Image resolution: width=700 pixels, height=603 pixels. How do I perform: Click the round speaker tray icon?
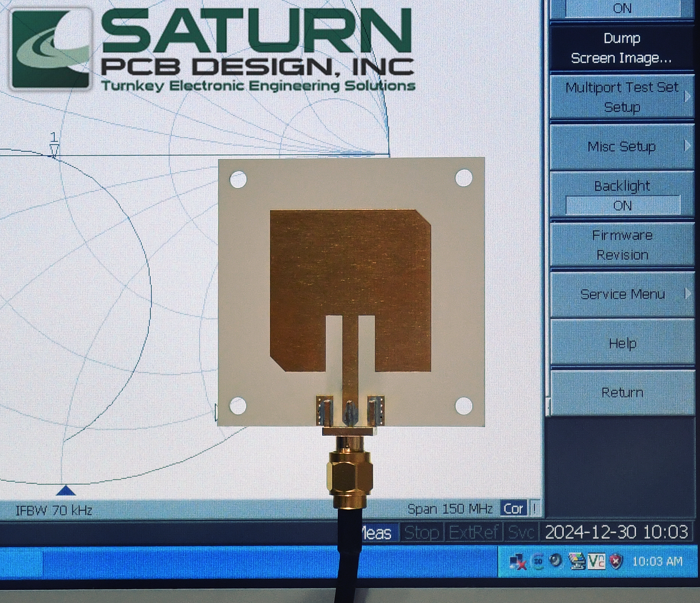tap(556, 561)
